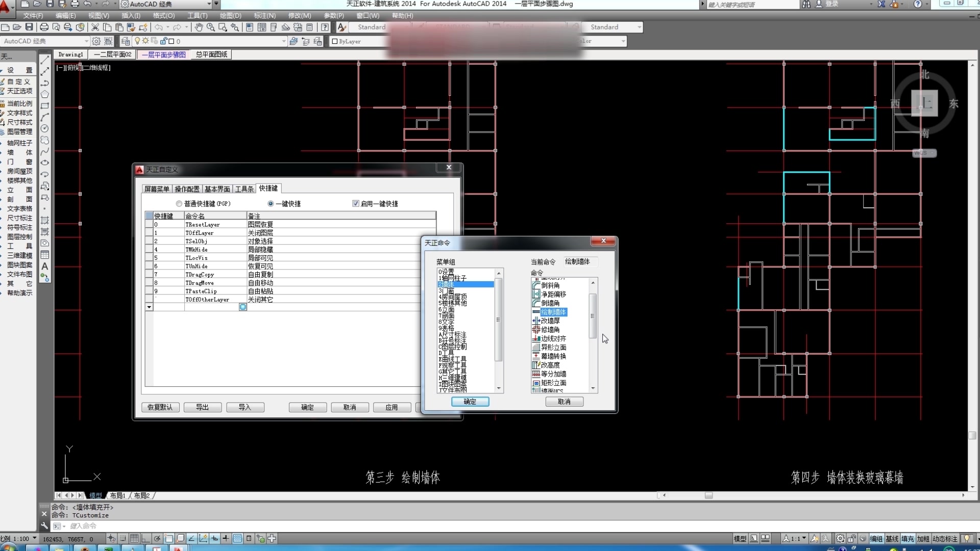
Task: Click the 恢复默认 button
Action: click(x=160, y=407)
